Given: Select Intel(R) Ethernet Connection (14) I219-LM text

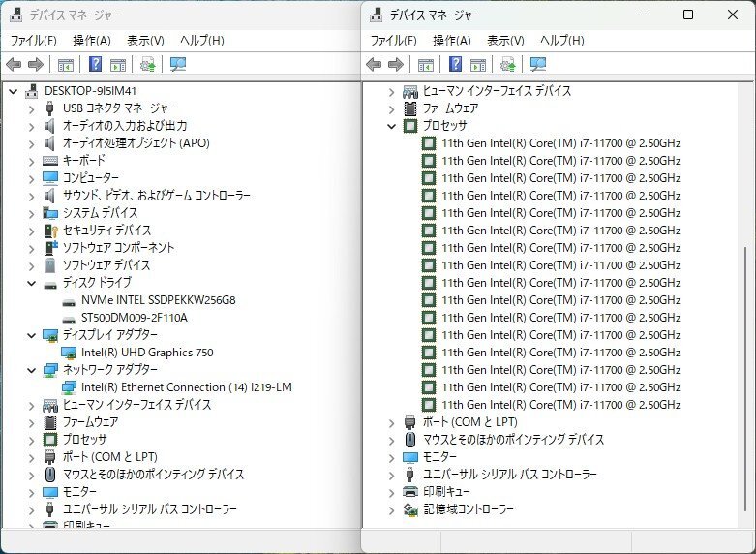Looking at the screenshot, I should pos(187,387).
